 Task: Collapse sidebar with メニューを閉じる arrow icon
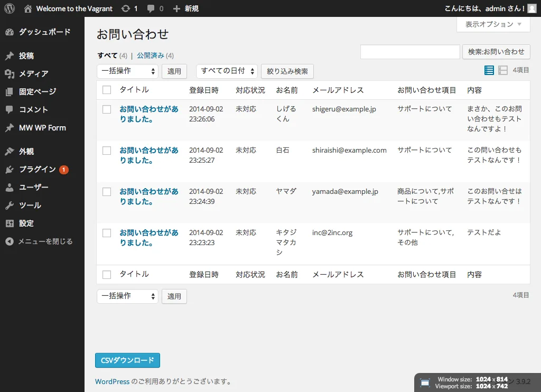coord(10,241)
